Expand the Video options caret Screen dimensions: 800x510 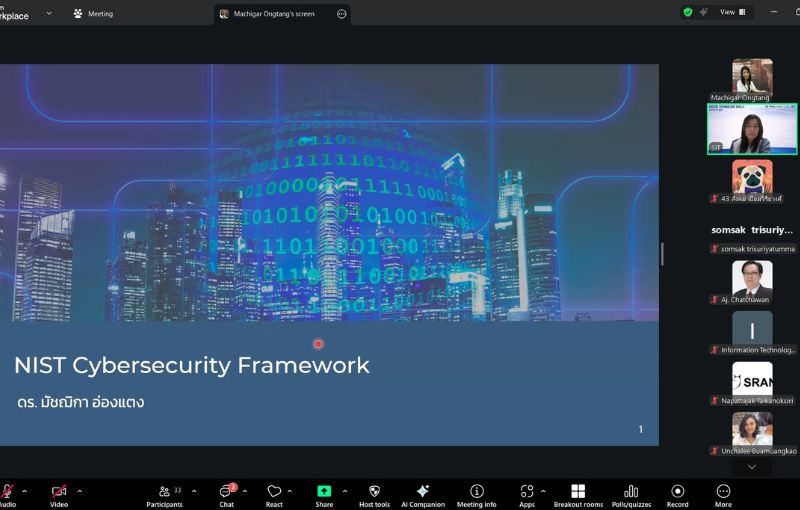coord(80,491)
